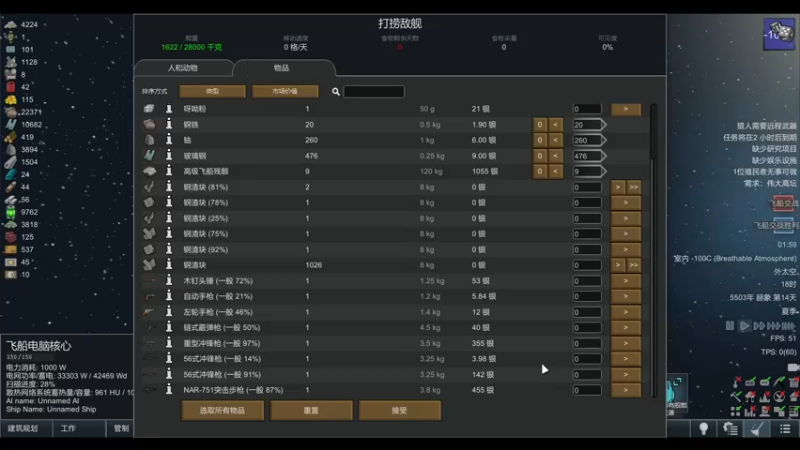The width and height of the screenshot is (800, 450).
Task: Open info icon for 铀 row
Action: [x=169, y=140]
